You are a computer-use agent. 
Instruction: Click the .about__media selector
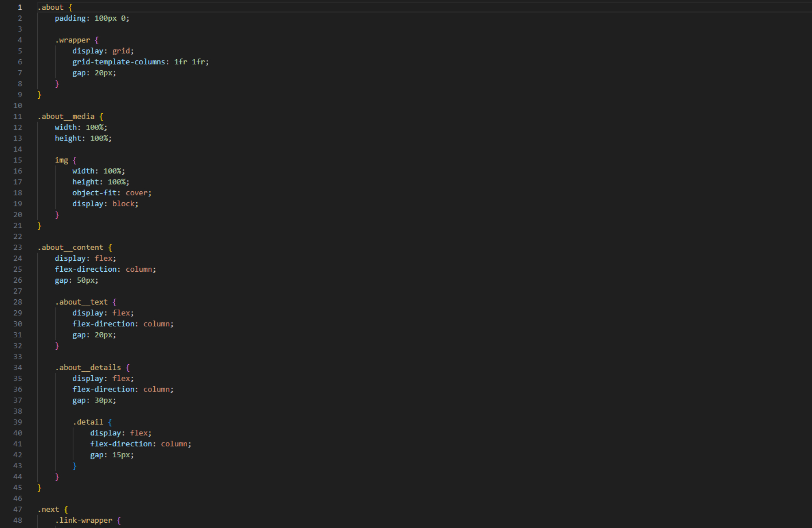(x=66, y=117)
